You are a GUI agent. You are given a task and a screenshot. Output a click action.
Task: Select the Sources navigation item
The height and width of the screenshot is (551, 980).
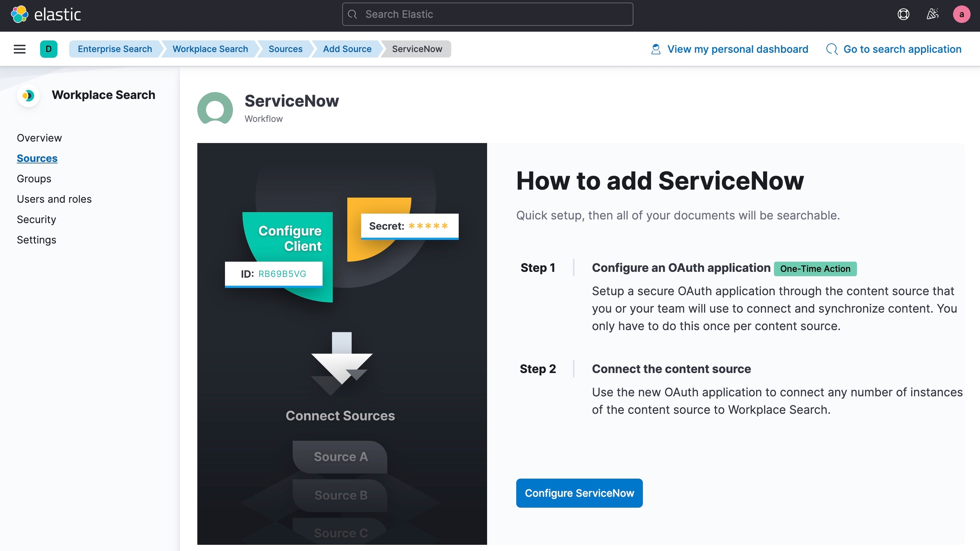(x=37, y=158)
